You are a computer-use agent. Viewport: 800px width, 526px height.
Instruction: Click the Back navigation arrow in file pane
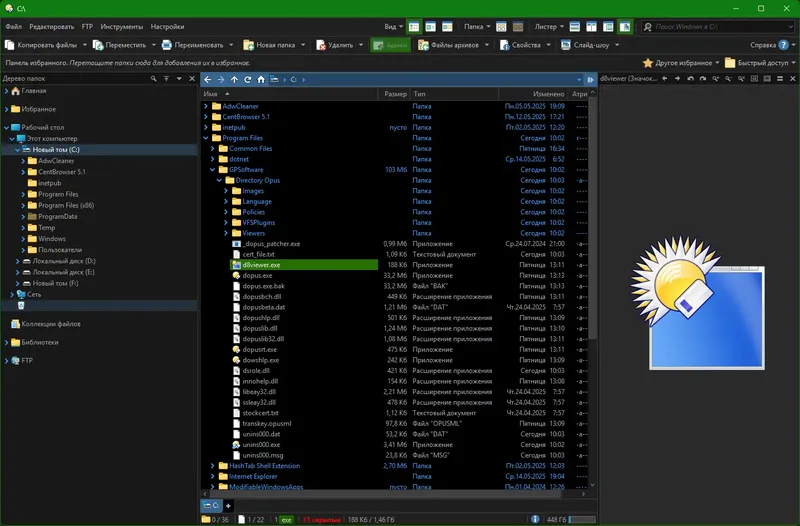click(208, 78)
